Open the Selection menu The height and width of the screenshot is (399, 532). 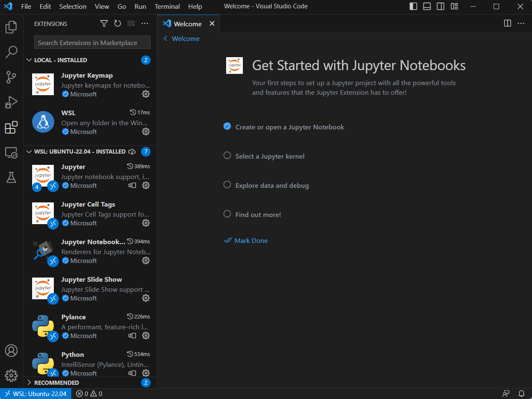(x=73, y=6)
